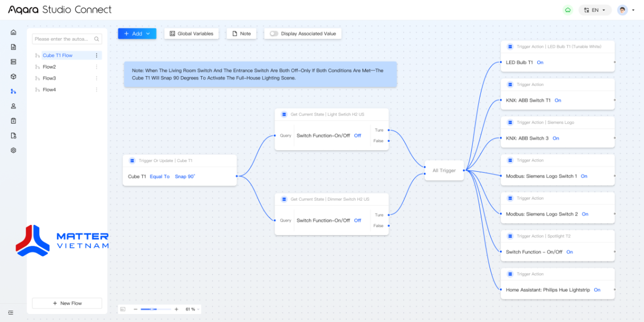Open the file-with-gear icon in the sidebar

[13, 135]
